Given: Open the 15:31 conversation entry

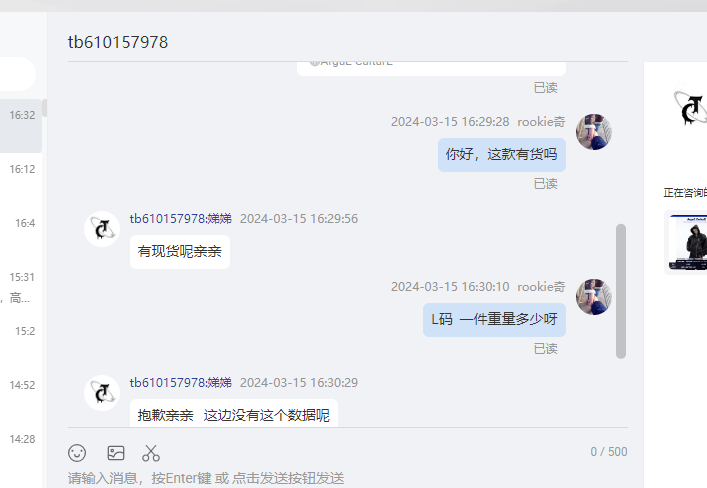Looking at the screenshot, I should [x=21, y=288].
